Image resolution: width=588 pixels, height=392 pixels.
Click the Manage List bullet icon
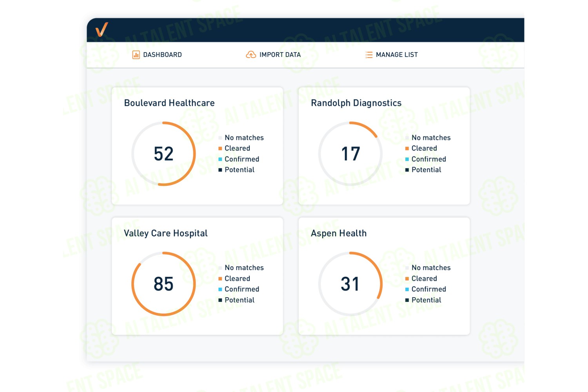369,55
